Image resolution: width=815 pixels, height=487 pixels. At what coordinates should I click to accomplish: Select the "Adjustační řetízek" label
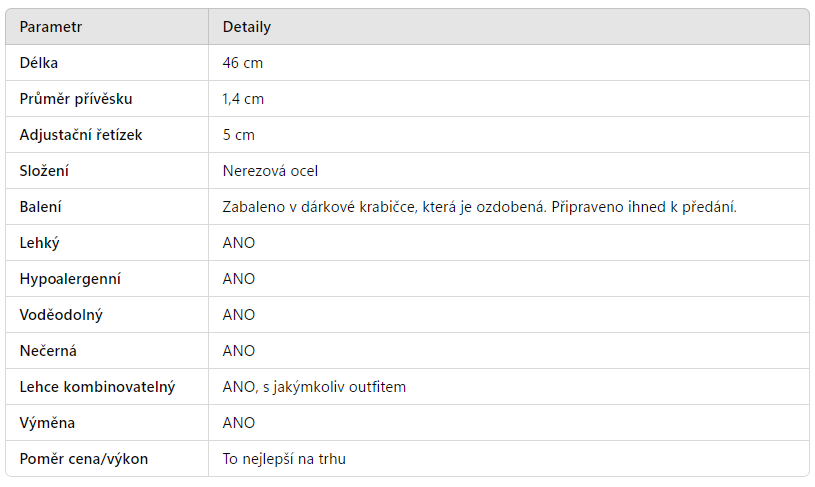[81, 135]
